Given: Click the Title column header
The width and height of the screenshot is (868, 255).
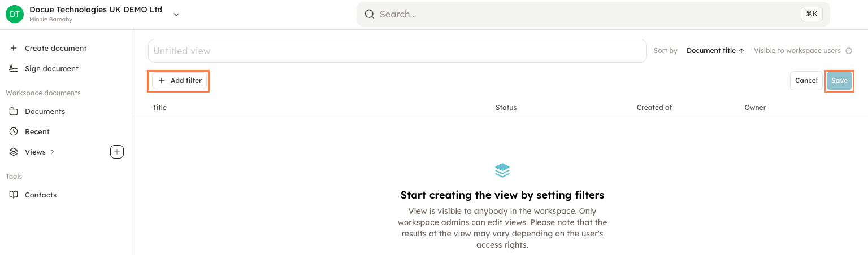Looking at the screenshot, I should pyautogui.click(x=159, y=107).
